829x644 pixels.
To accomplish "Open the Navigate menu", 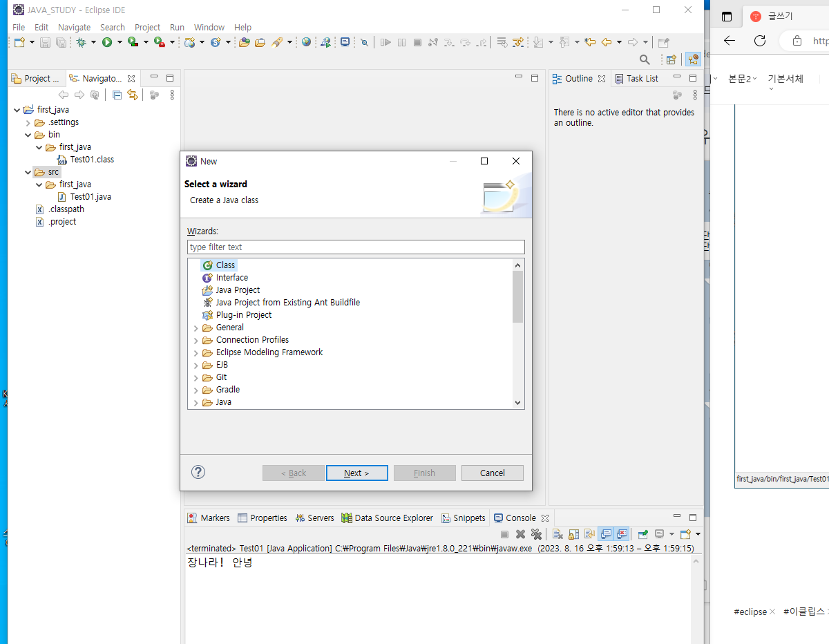I will tap(74, 27).
